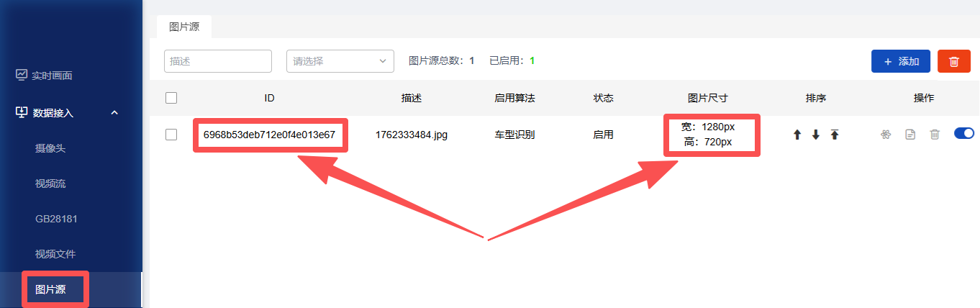Open the 请选择 dropdown filter
Image resolution: width=980 pixels, height=308 pixels.
point(340,61)
